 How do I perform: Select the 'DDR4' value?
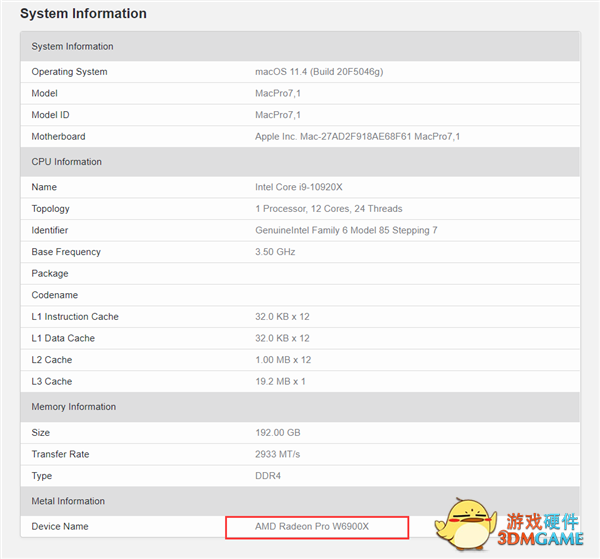point(268,476)
